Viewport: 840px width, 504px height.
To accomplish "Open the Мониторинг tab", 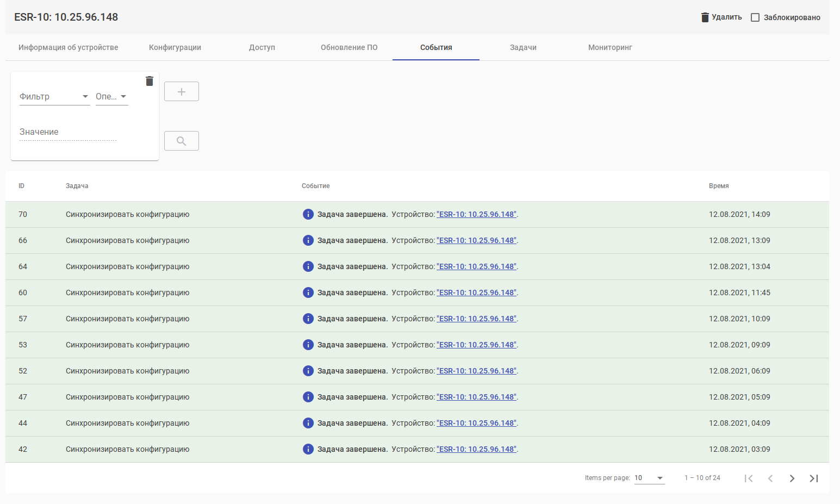I will [x=610, y=47].
